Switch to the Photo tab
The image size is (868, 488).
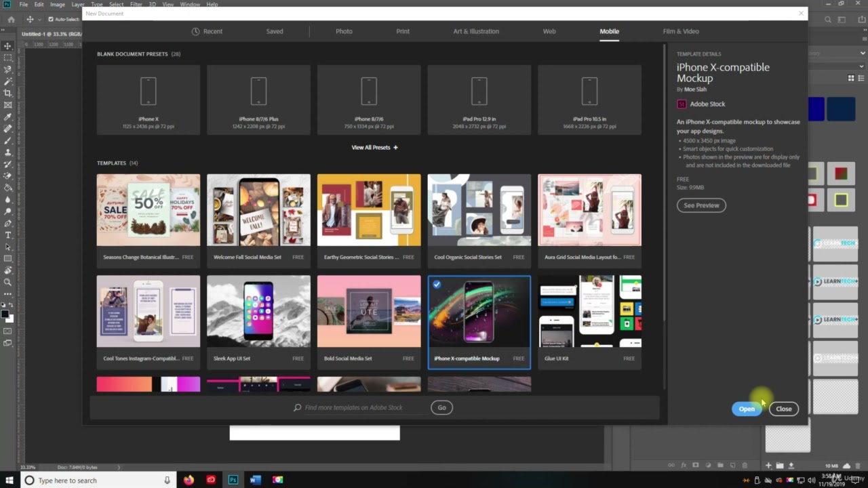tap(344, 31)
